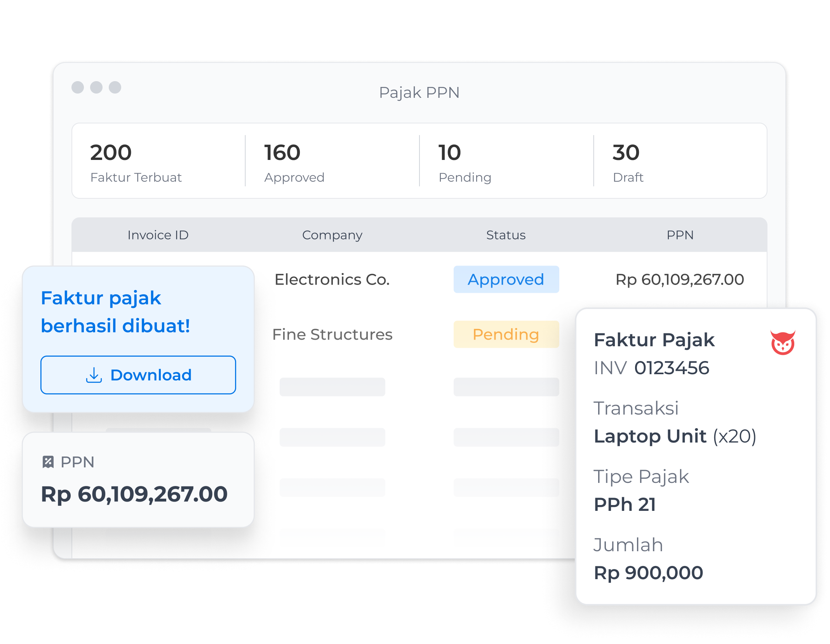This screenshot has height=644, width=830.
Task: Sort by Status column header
Action: pyautogui.click(x=506, y=235)
